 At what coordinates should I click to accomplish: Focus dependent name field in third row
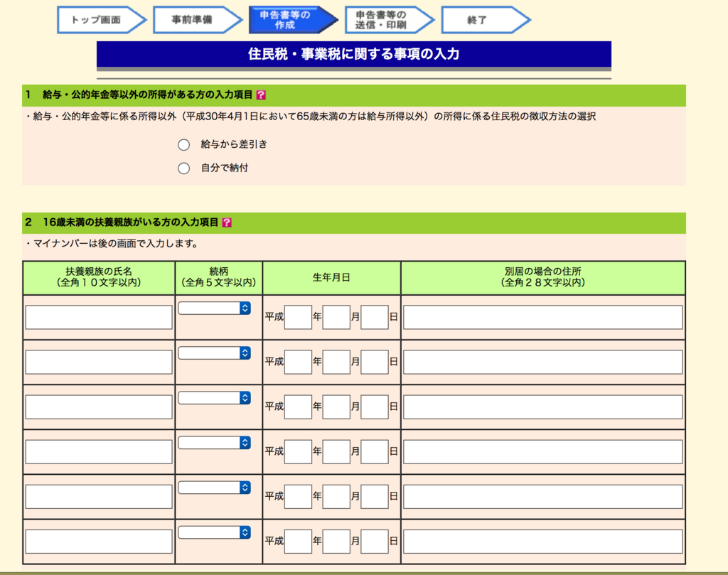tap(99, 407)
